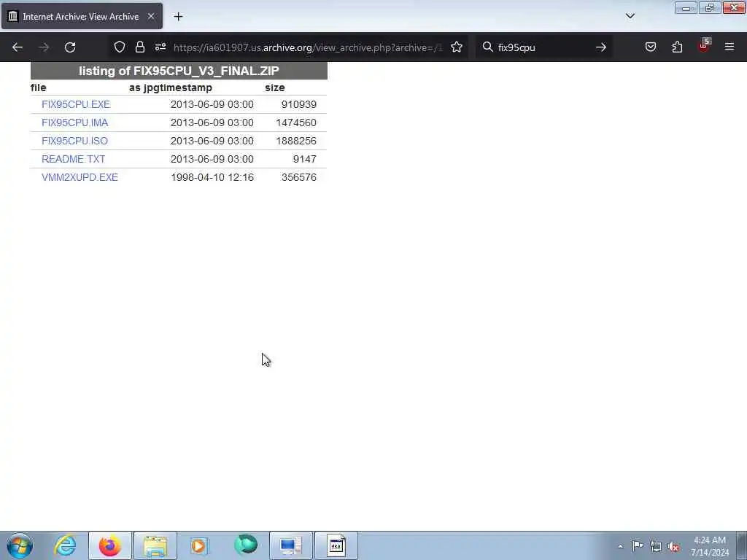Click the FIX95CPU.EXE timestamp 2013-06-09 03:00
The height and width of the screenshot is (560, 747).
(212, 104)
